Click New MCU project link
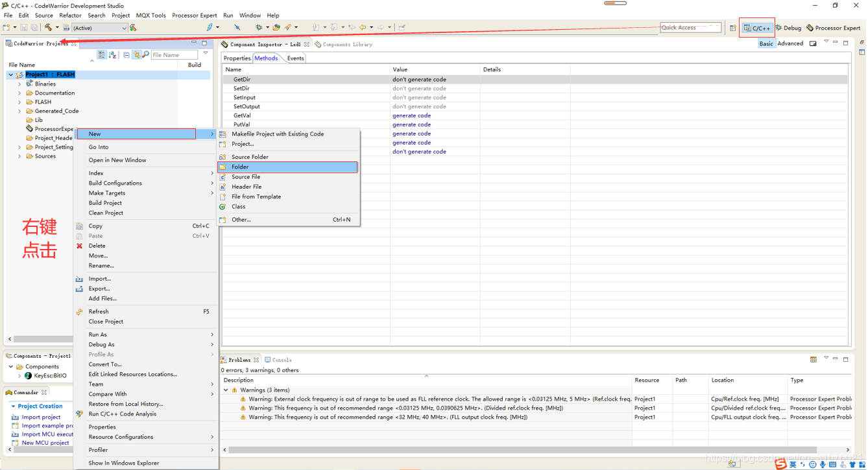868x470 pixels. click(x=45, y=443)
